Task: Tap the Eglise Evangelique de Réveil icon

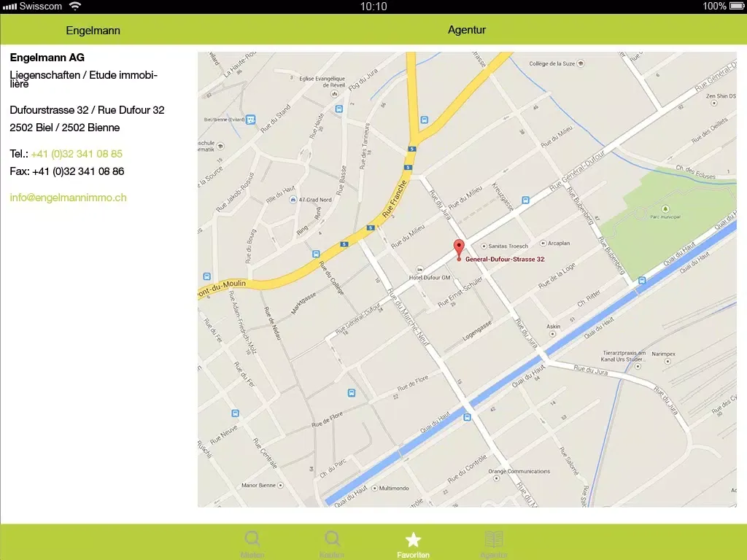Action: [334, 94]
